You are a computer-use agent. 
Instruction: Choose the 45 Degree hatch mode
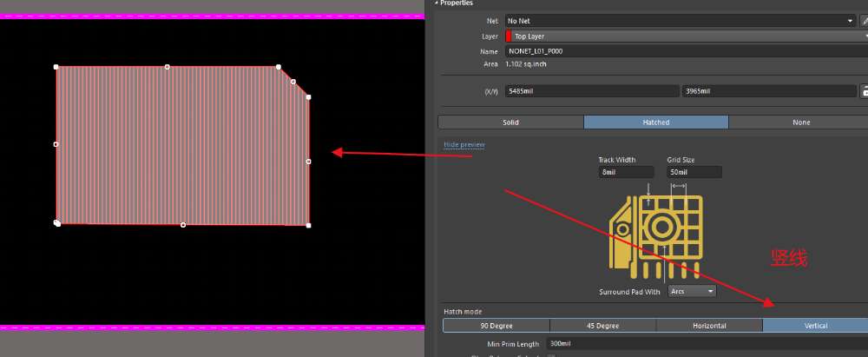click(x=602, y=326)
